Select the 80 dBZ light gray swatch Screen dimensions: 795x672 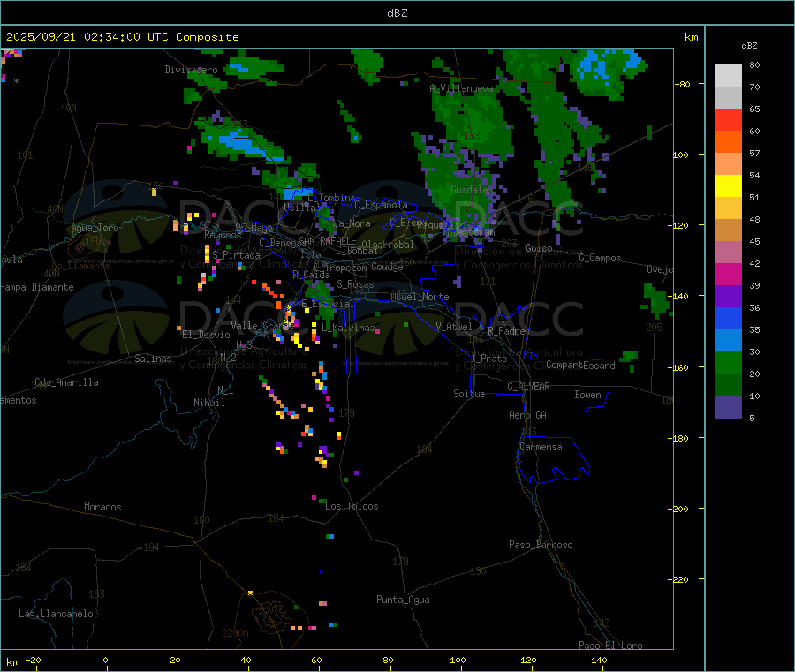[728, 76]
